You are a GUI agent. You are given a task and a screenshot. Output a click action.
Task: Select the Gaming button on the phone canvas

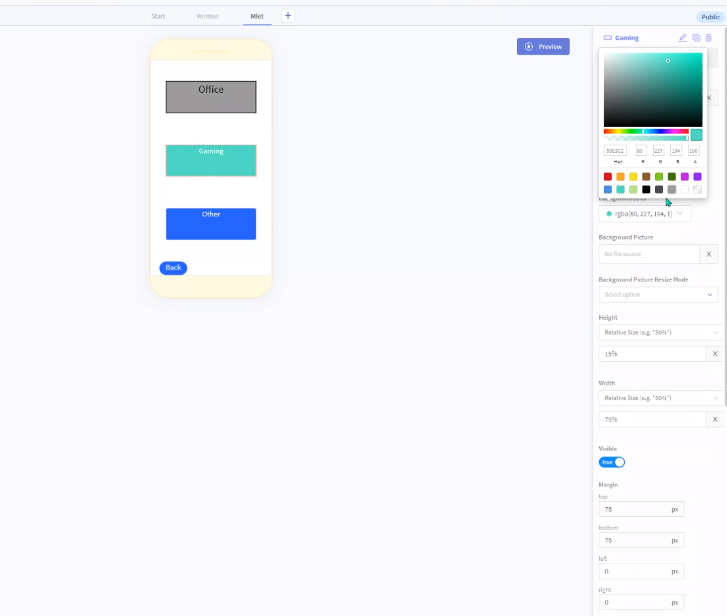point(211,160)
